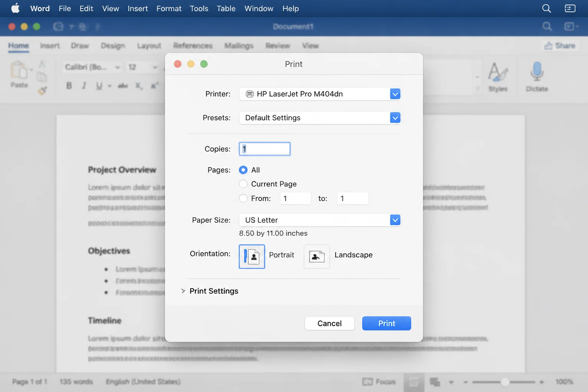Screen dimensions: 588x392
Task: Open the Paste options dropdown arrow
Action: (31, 70)
